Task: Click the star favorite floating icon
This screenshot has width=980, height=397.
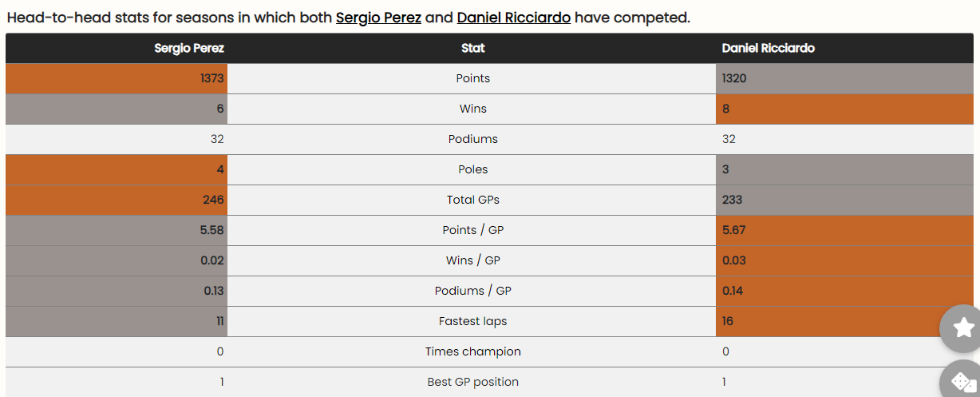Action: coord(963,328)
